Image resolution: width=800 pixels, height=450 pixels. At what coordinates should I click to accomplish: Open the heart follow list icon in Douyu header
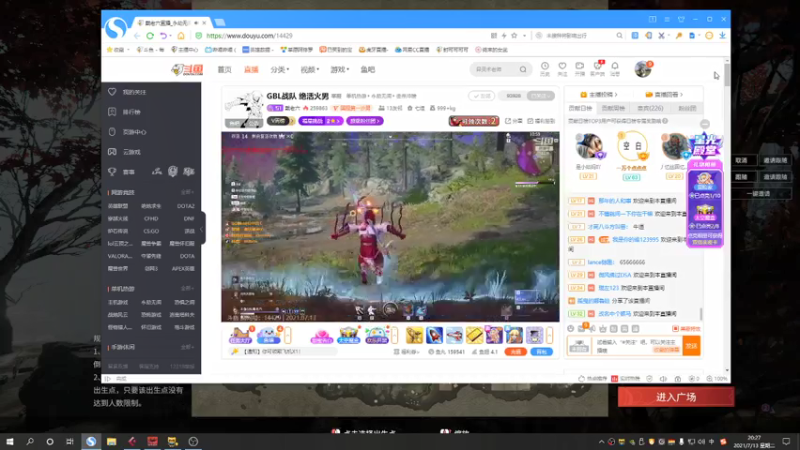coord(562,68)
